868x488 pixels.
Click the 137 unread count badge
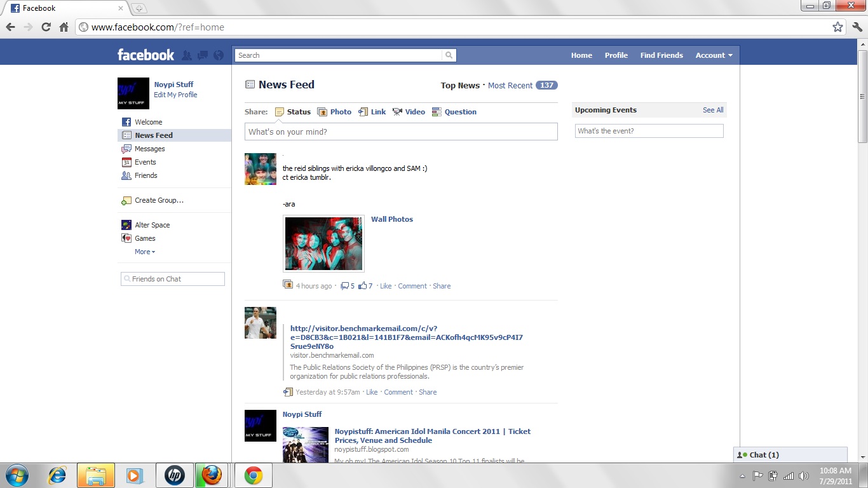tap(546, 85)
